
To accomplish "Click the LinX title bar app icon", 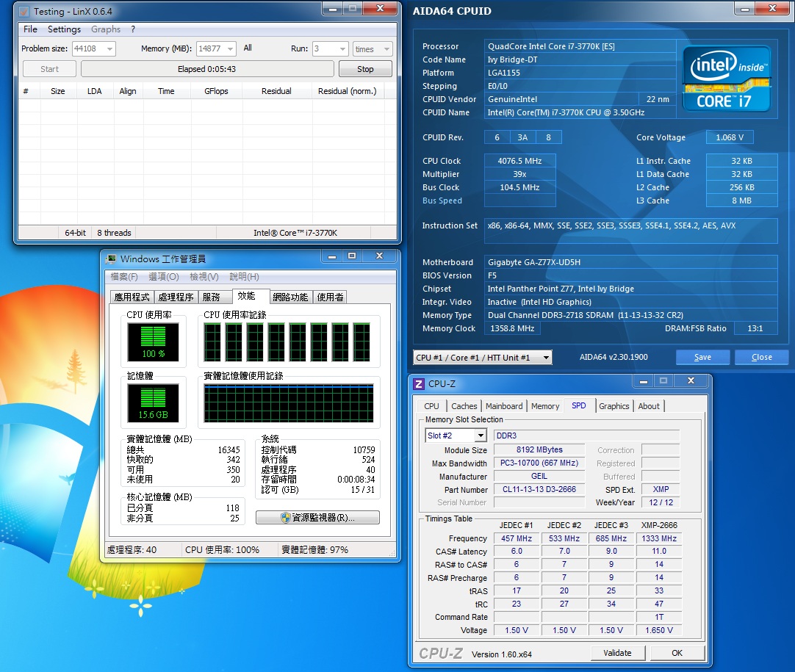I will [x=24, y=12].
